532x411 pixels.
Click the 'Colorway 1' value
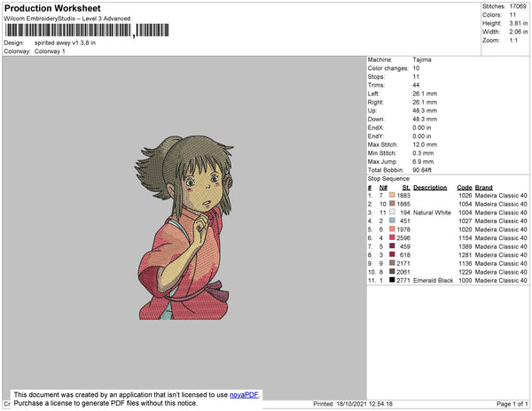point(50,51)
